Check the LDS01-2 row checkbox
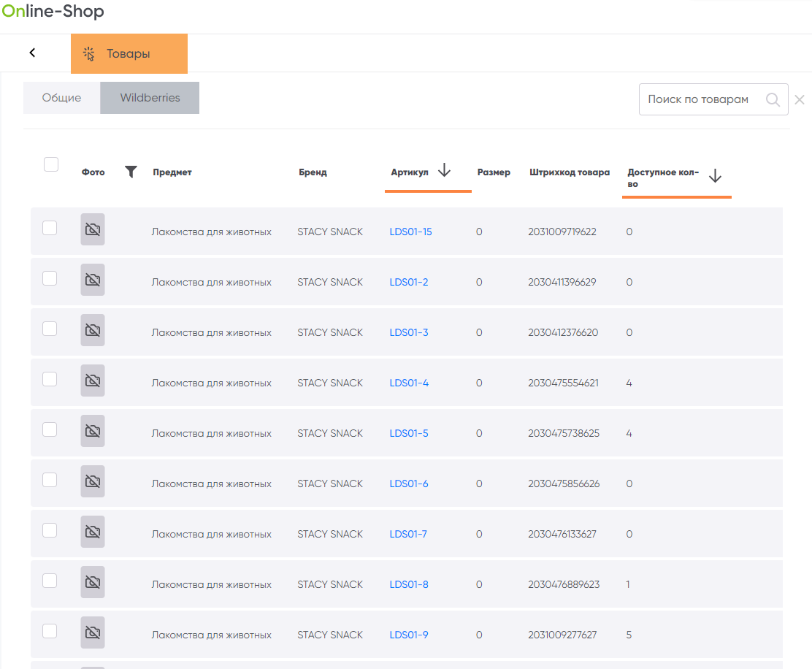The width and height of the screenshot is (812, 669). [x=50, y=278]
